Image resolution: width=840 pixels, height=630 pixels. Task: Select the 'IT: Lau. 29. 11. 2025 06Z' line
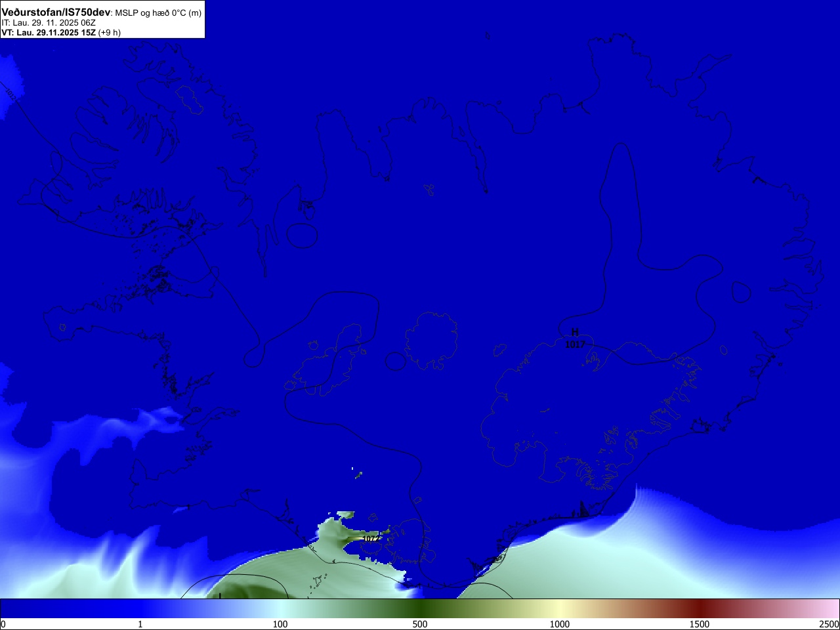tap(49, 22)
